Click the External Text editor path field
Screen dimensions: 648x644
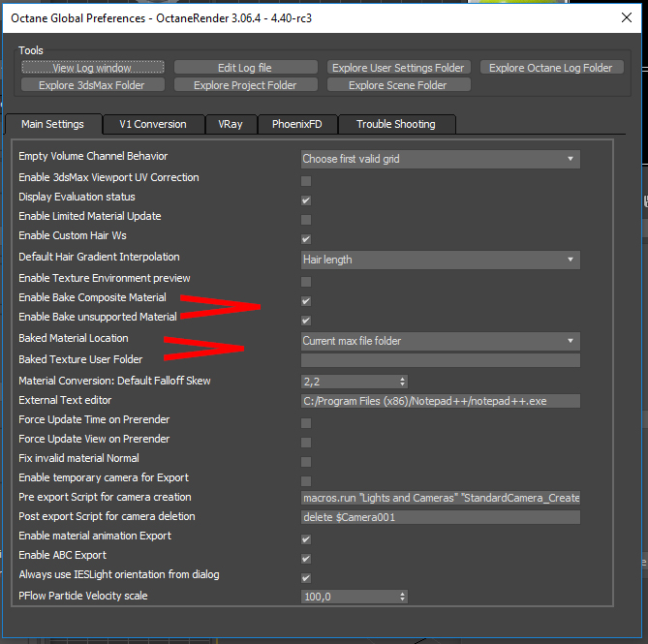[x=440, y=401]
